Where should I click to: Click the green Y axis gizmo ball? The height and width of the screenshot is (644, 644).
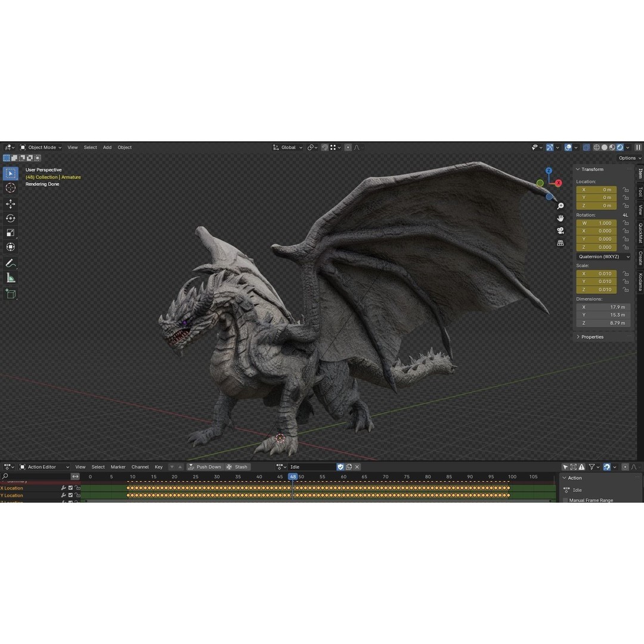tap(540, 183)
